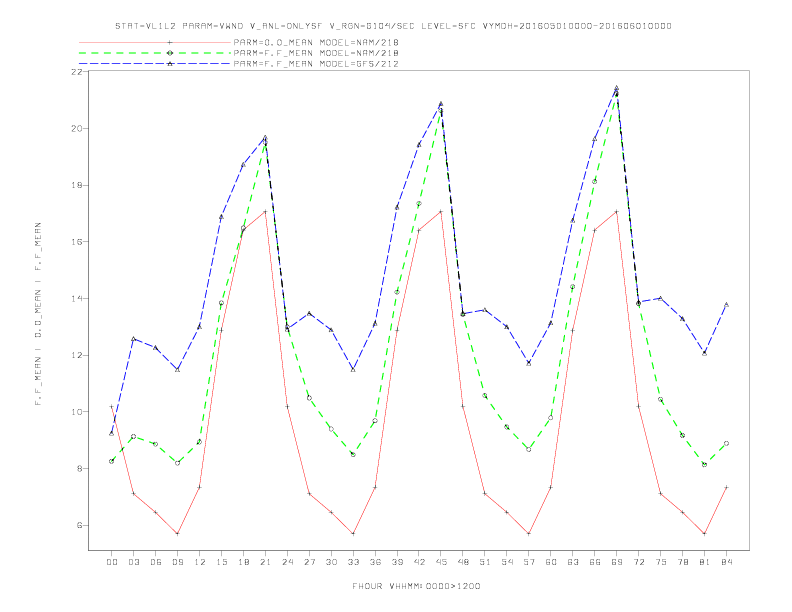
Task: Click x-axis forecast hour label 72
Action: pyautogui.click(x=639, y=562)
